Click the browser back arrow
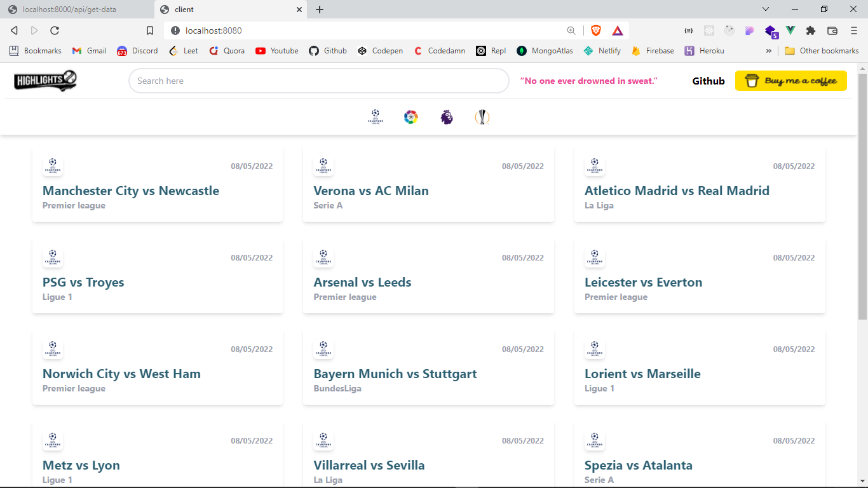 click(x=14, y=30)
